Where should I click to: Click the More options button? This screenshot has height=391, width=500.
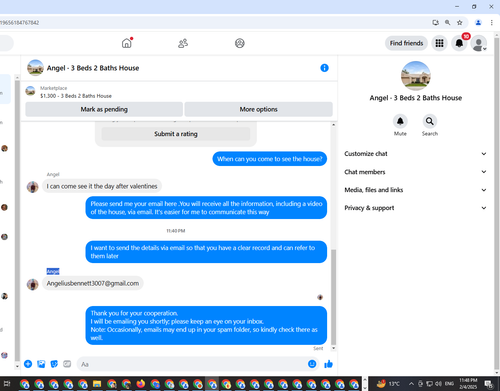[258, 109]
